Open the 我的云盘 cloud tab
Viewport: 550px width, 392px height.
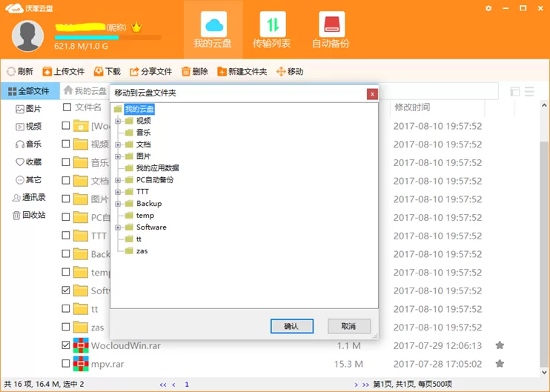click(213, 30)
